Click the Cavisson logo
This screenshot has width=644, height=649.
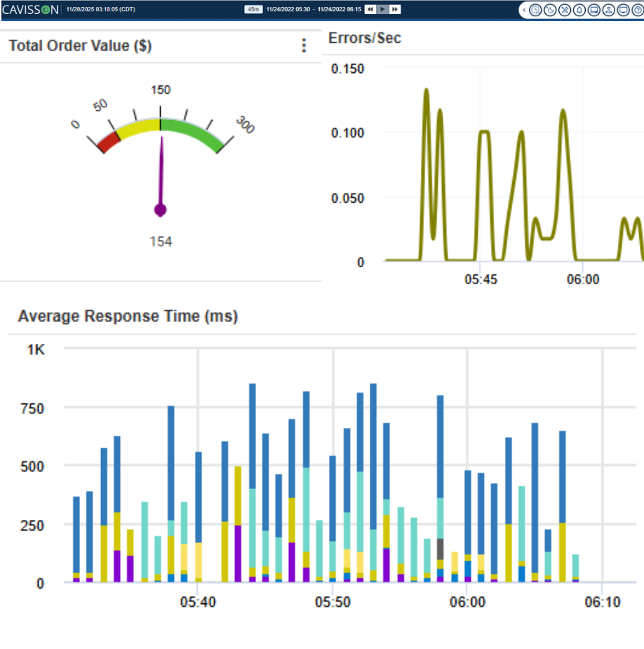(30, 10)
